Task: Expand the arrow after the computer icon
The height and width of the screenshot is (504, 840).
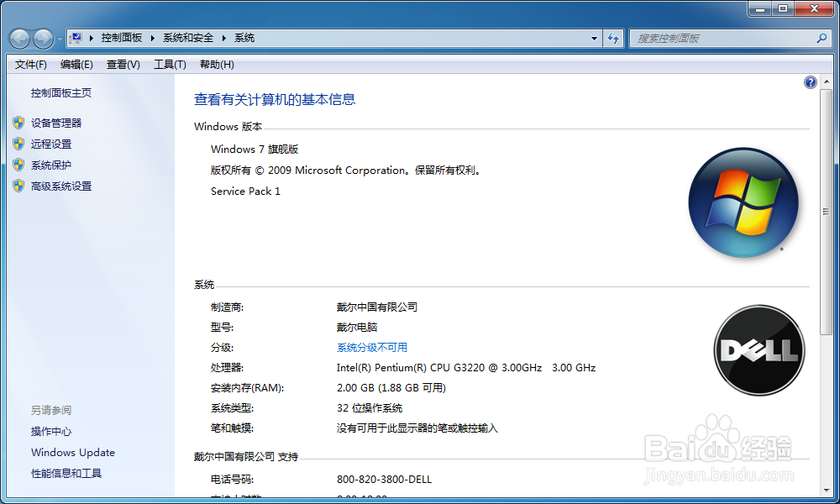Action: (91, 38)
